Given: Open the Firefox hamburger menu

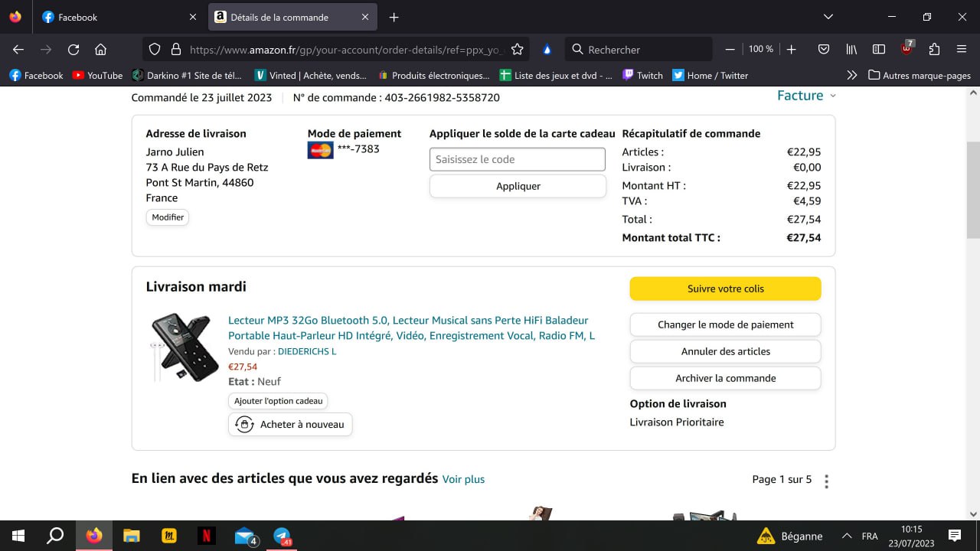Looking at the screenshot, I should point(962,50).
